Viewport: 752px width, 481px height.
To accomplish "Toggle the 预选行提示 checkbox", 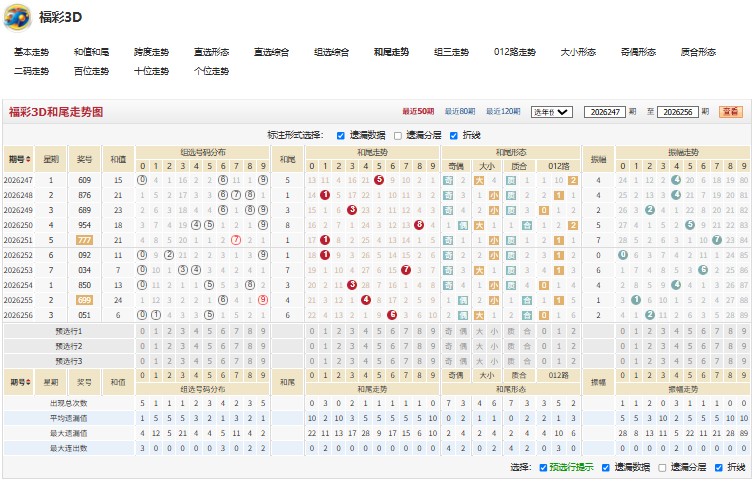I will coord(543,468).
